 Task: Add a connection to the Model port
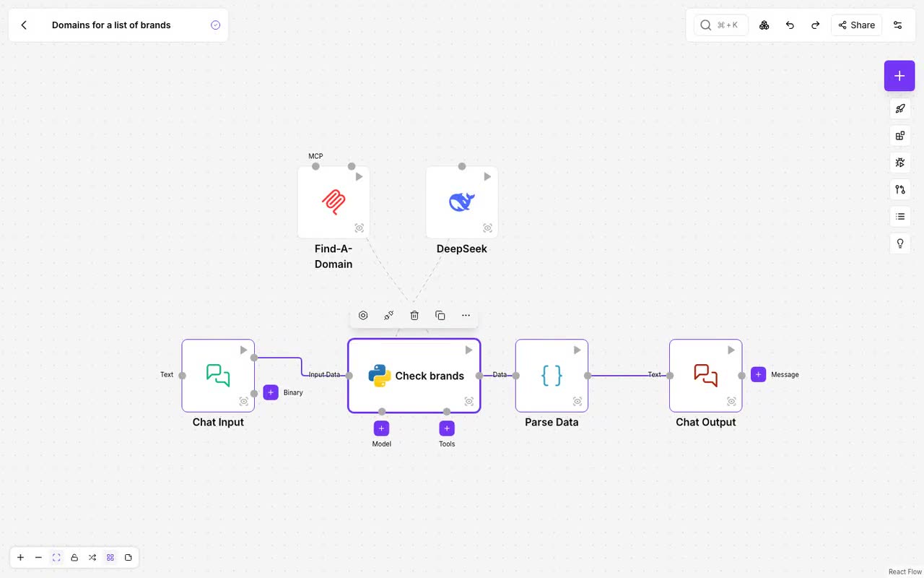pos(382,428)
